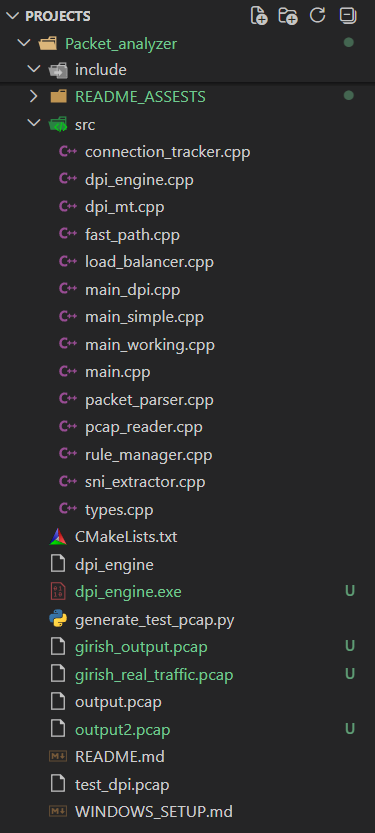
Task: Click the C++ icon of load_balancer.cpp
Action: (68, 262)
